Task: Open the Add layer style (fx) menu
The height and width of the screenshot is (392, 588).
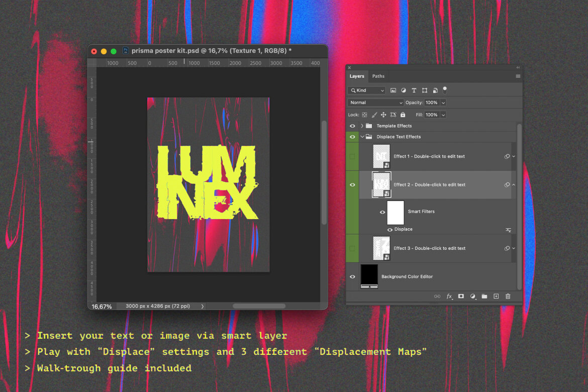Action: click(449, 297)
